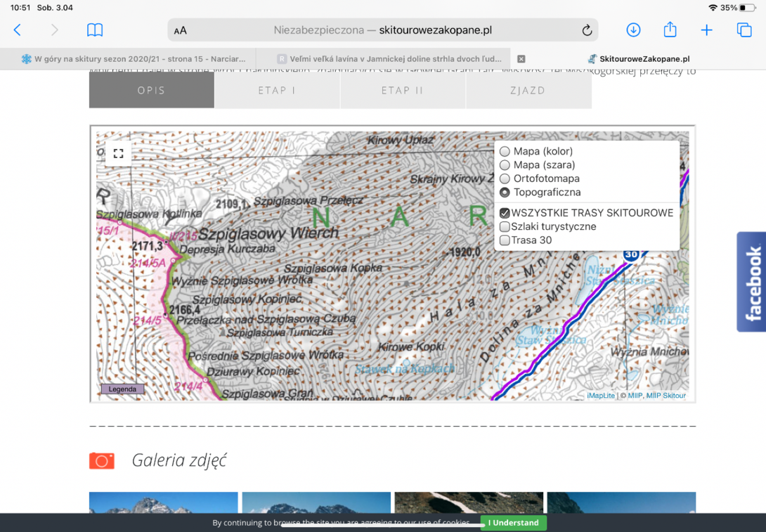Click the Galeria zdjęć heading
766x532 pixels.
pos(179,461)
